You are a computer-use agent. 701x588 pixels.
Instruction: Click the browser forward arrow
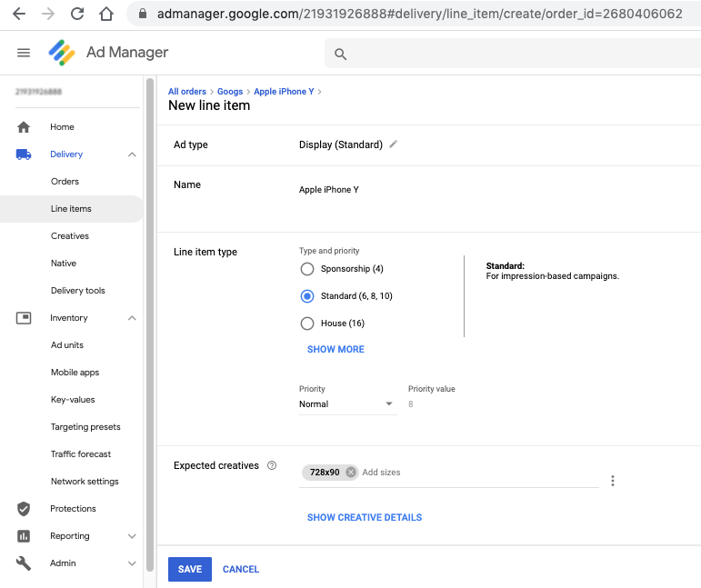pos(48,14)
